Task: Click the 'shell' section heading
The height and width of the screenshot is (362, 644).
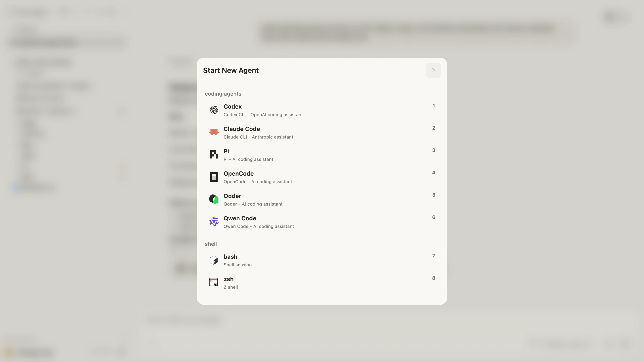Action: pyautogui.click(x=211, y=244)
